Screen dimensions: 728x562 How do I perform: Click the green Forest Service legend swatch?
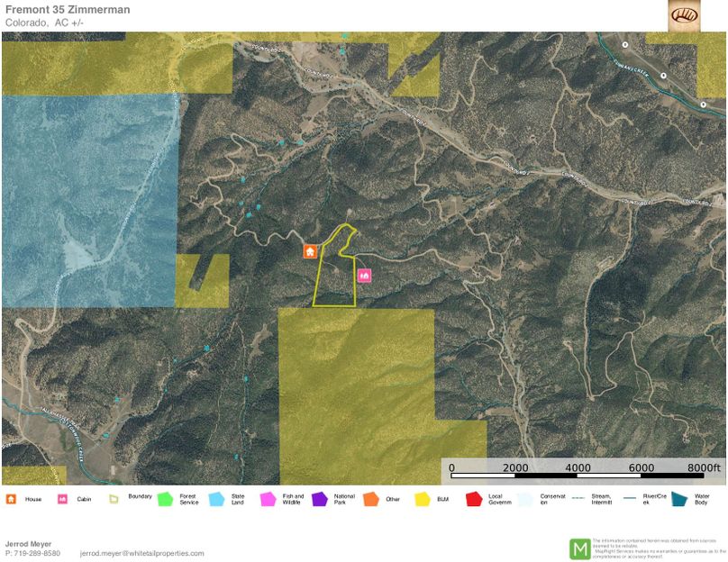click(x=165, y=498)
